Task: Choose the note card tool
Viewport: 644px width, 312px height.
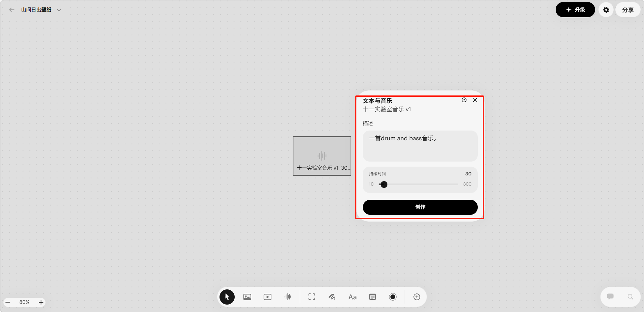Action: 373,297
